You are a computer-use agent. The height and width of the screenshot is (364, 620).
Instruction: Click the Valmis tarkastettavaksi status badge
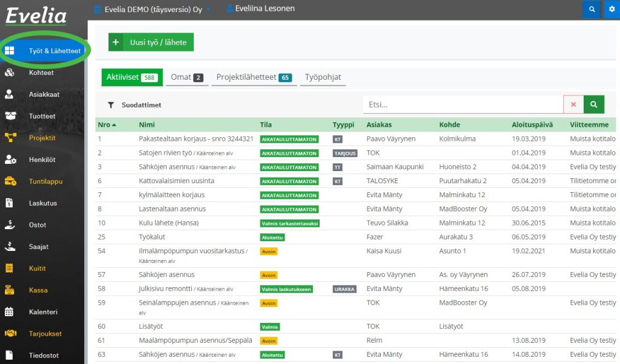click(290, 224)
